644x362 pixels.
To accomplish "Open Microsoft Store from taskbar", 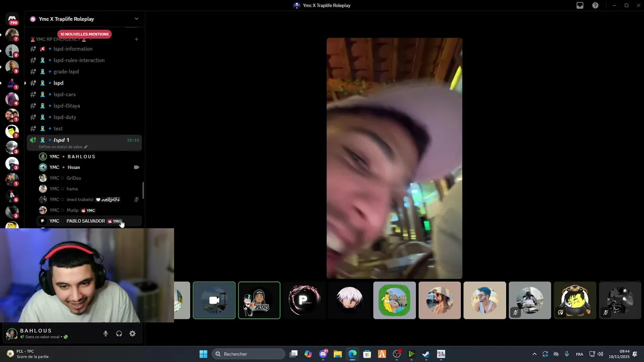I will (x=367, y=354).
